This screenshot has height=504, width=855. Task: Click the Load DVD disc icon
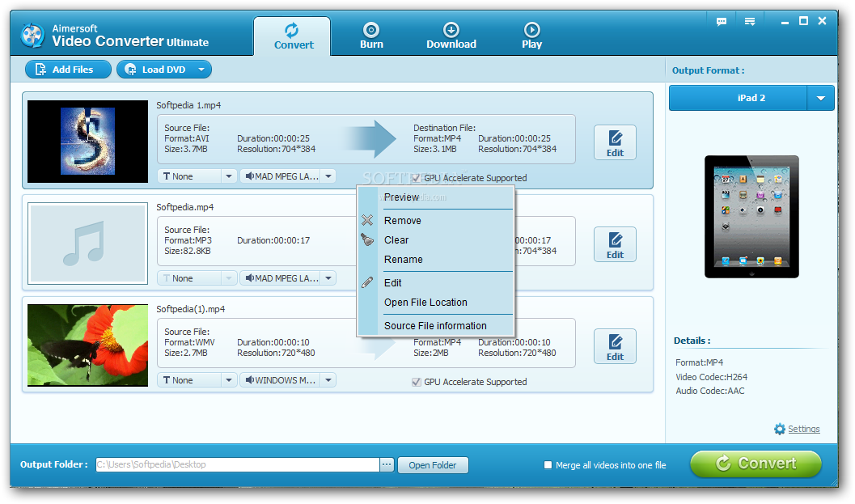pyautogui.click(x=131, y=69)
